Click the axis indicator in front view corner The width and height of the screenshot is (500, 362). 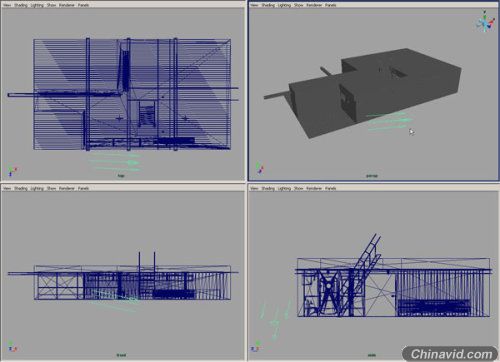pyautogui.click(x=12, y=347)
